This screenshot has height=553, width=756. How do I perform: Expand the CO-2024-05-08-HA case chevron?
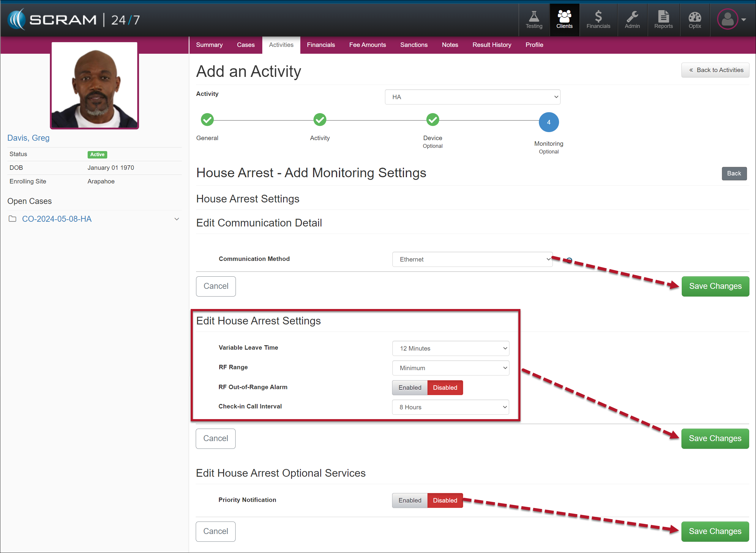[176, 219]
